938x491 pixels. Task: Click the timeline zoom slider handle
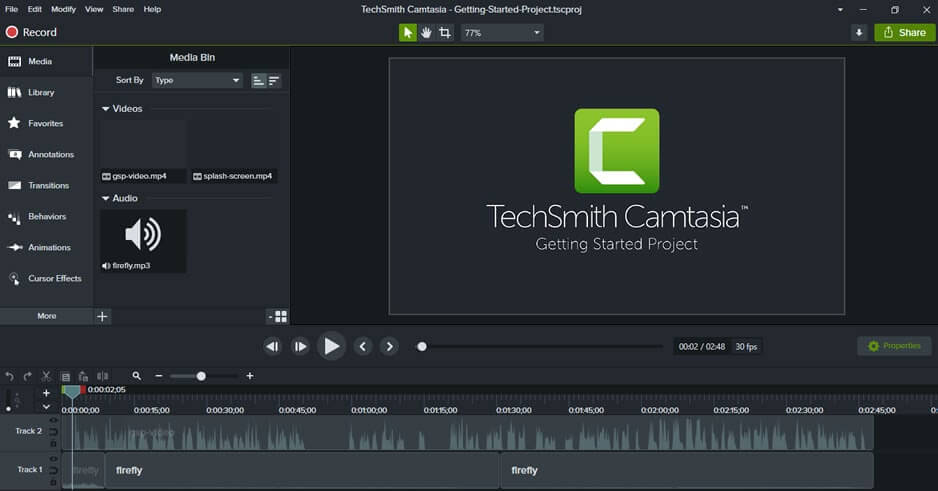[x=201, y=376]
